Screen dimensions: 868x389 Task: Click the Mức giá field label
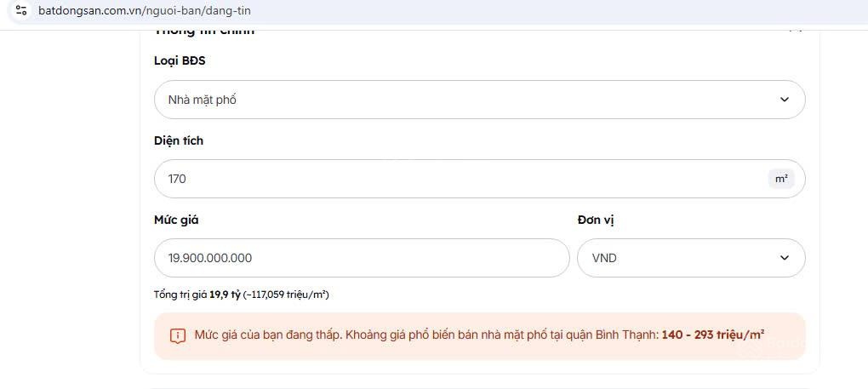coord(176,220)
